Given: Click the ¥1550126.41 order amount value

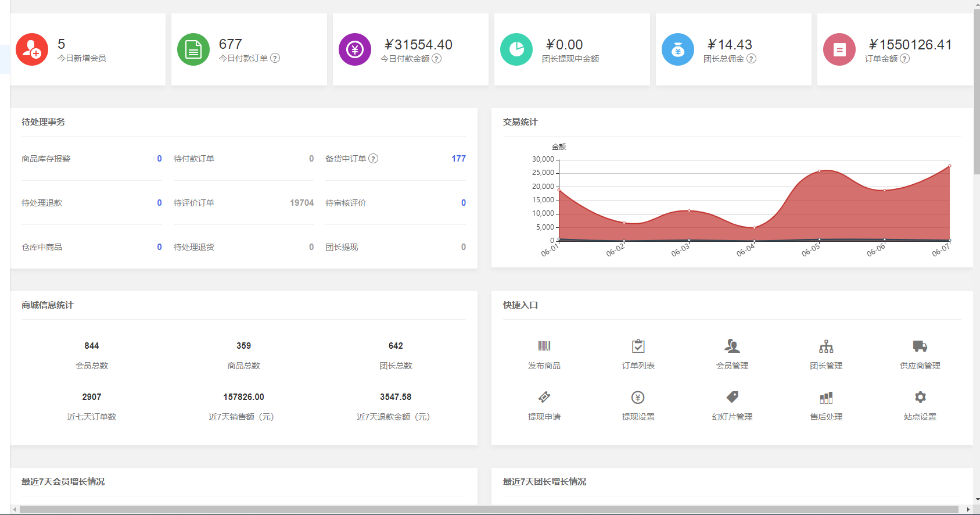Looking at the screenshot, I should pos(910,45).
